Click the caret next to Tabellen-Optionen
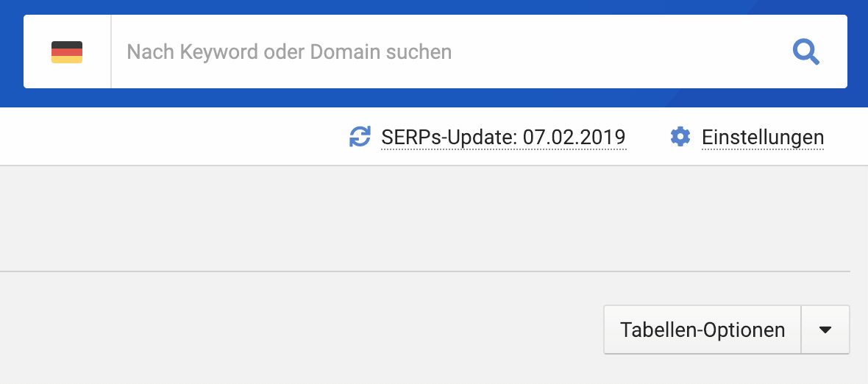Screen dimensions: 868x384 pos(825,330)
